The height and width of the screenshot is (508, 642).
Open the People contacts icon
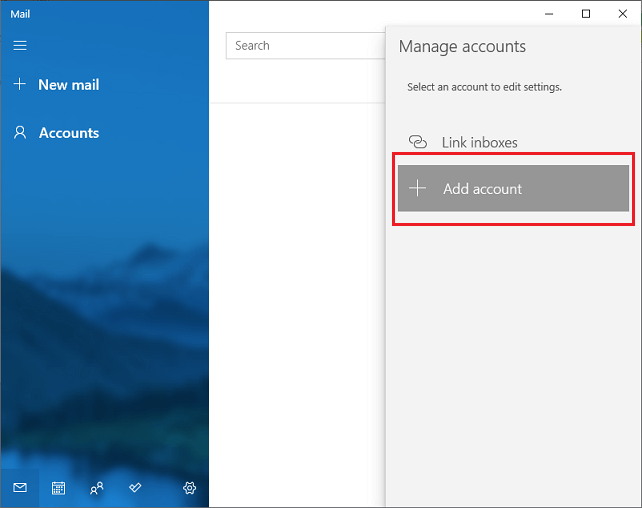point(97,488)
